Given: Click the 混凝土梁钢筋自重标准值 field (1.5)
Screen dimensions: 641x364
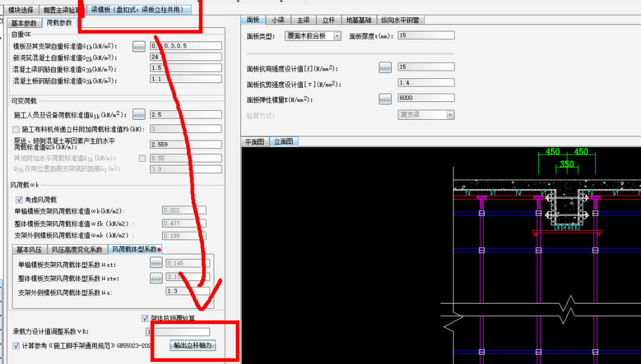Looking at the screenshot, I should (x=186, y=68).
